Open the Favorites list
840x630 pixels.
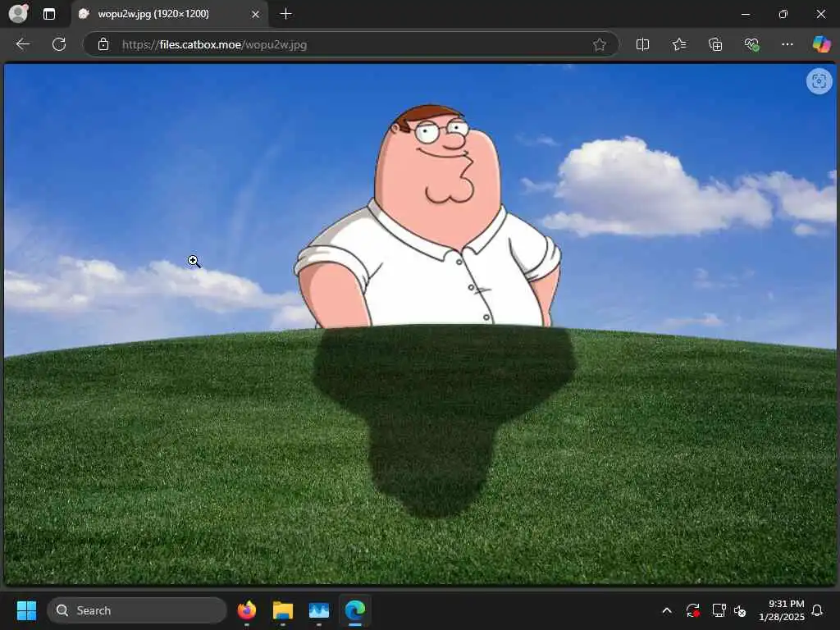pyautogui.click(x=679, y=44)
